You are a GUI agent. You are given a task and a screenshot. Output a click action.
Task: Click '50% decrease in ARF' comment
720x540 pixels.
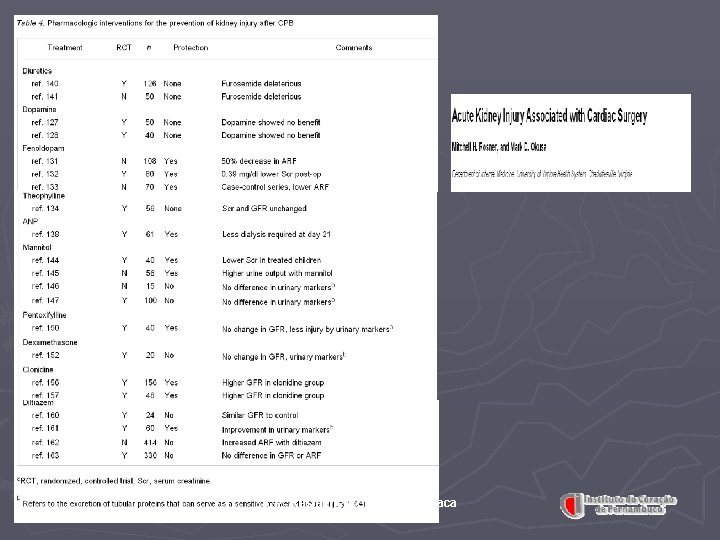pos(259,161)
